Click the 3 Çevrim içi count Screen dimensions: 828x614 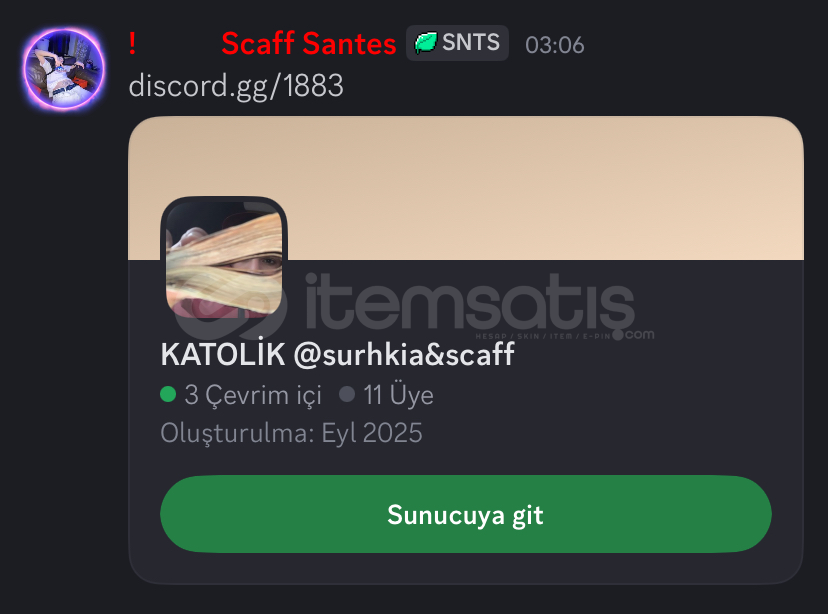253,395
